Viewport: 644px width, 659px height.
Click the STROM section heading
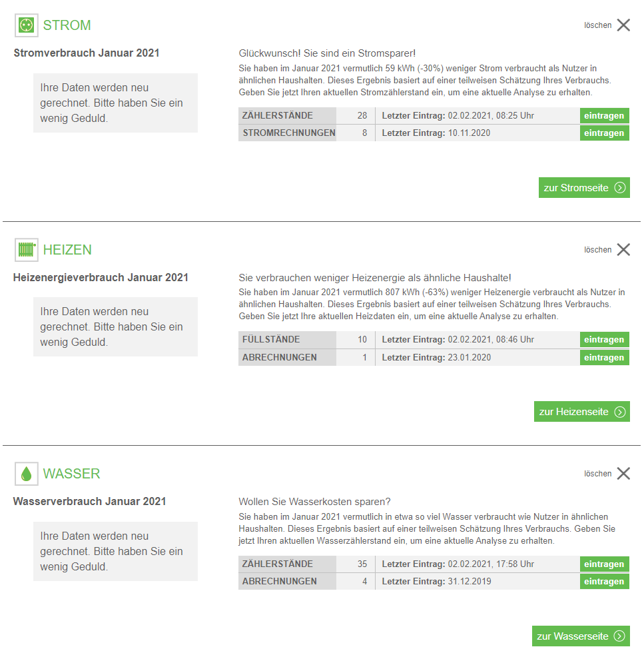coord(67,25)
